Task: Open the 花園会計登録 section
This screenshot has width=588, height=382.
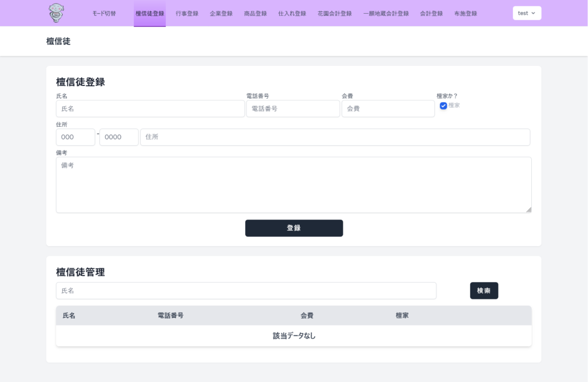Action: pos(334,13)
